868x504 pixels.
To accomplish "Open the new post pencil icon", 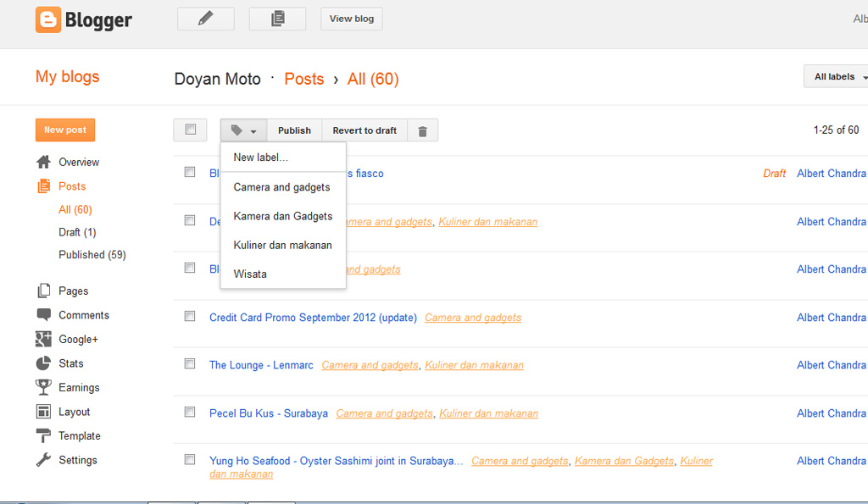I will (x=205, y=18).
